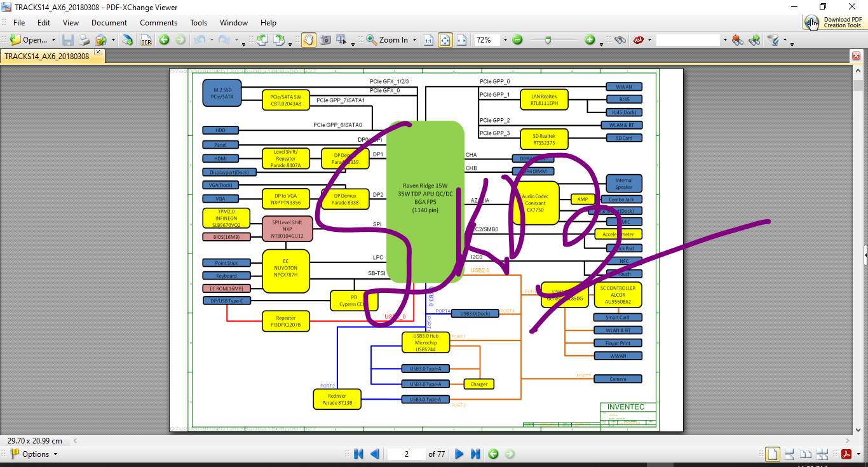Screen dimensions: 868x467
Task: Click the green minus zoom out button
Action: 517,40
